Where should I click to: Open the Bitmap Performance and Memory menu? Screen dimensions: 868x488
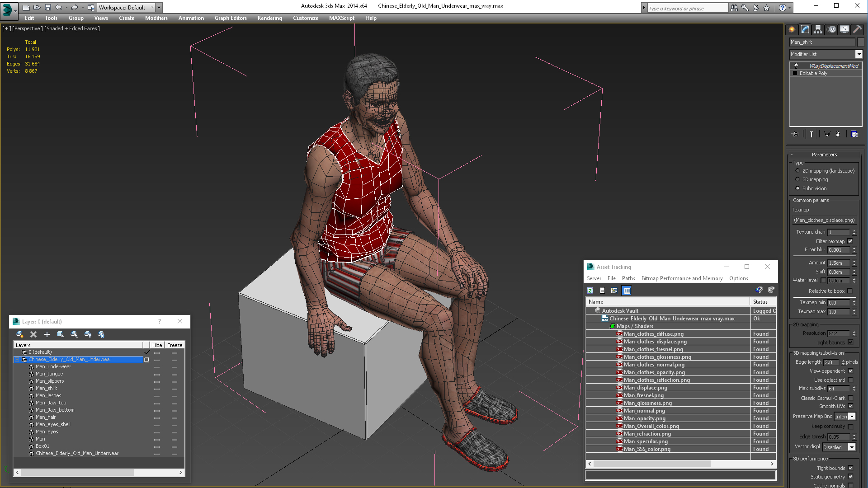682,278
